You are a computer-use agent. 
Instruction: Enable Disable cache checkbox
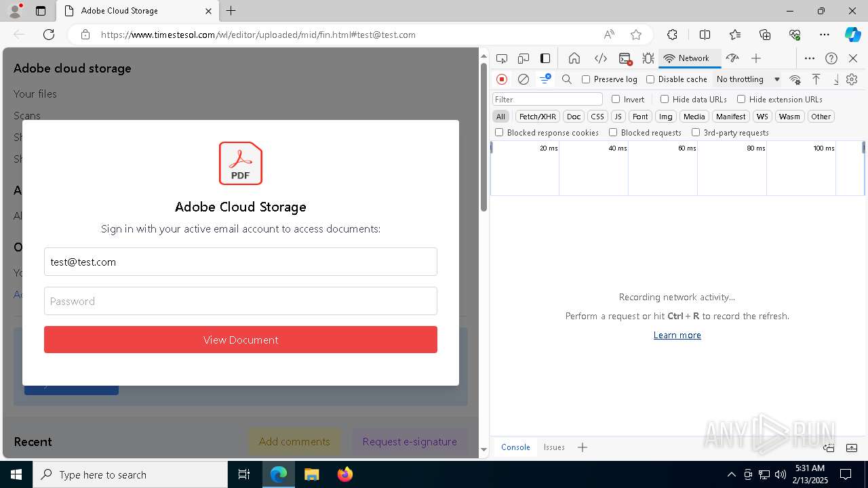pyautogui.click(x=650, y=79)
